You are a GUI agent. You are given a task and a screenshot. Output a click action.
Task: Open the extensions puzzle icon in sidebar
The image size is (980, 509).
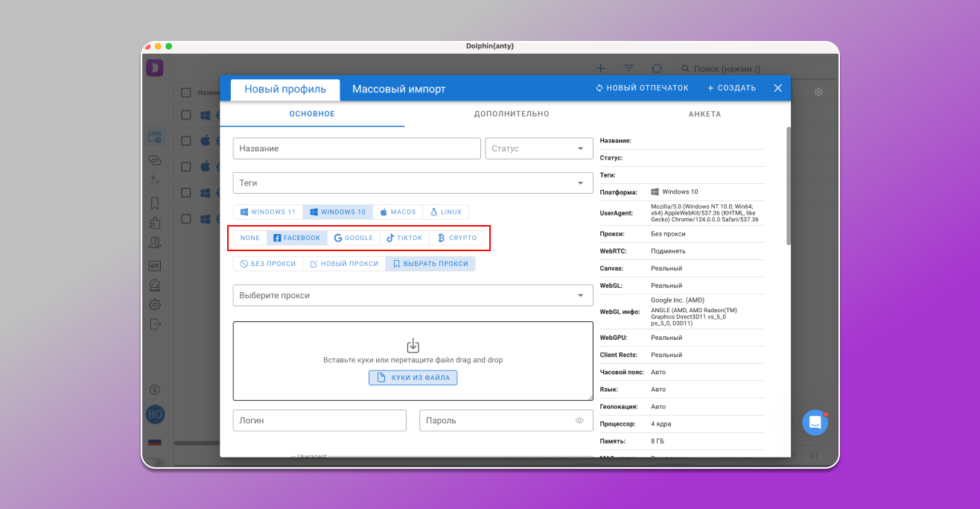pyautogui.click(x=155, y=222)
